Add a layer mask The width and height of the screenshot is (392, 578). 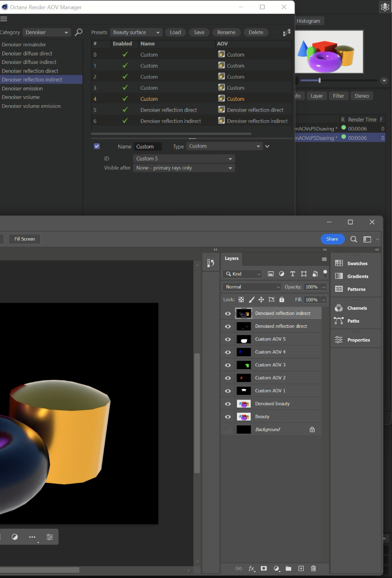pos(264,569)
